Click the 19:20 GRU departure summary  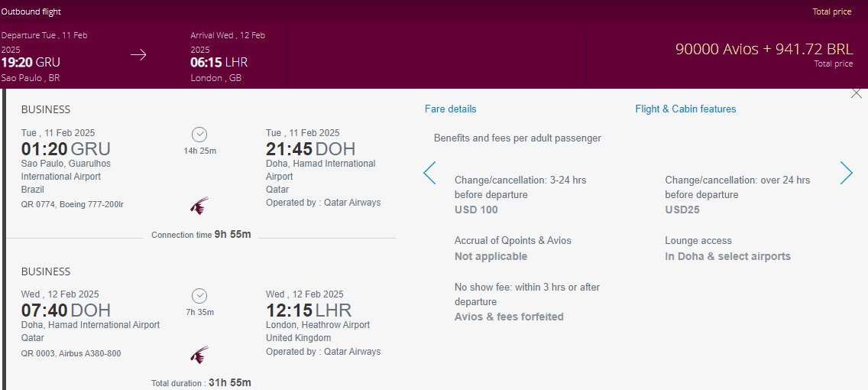tap(31, 62)
